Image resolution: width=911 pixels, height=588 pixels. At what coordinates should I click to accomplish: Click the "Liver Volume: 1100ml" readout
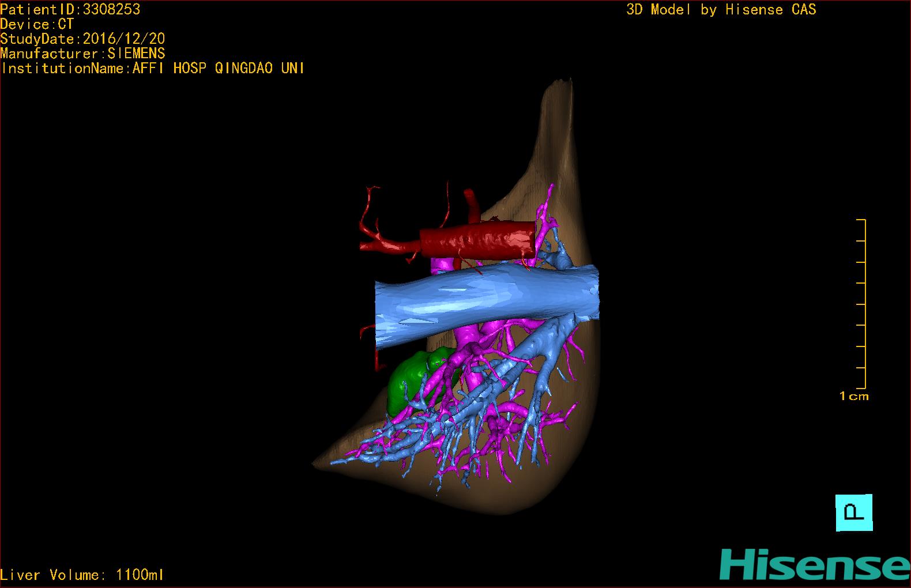[82, 575]
